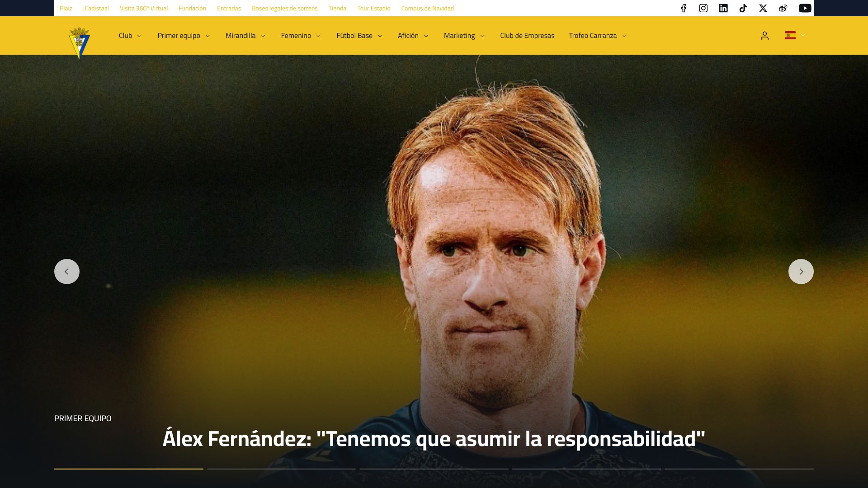868x488 pixels.
Task: Click the user account icon
Action: pyautogui.click(x=764, y=36)
